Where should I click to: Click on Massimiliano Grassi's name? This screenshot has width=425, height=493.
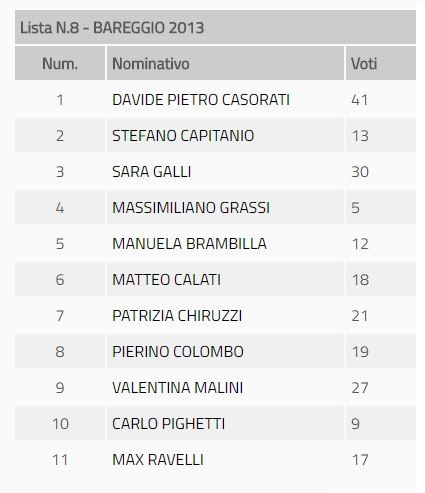pyautogui.click(x=191, y=208)
